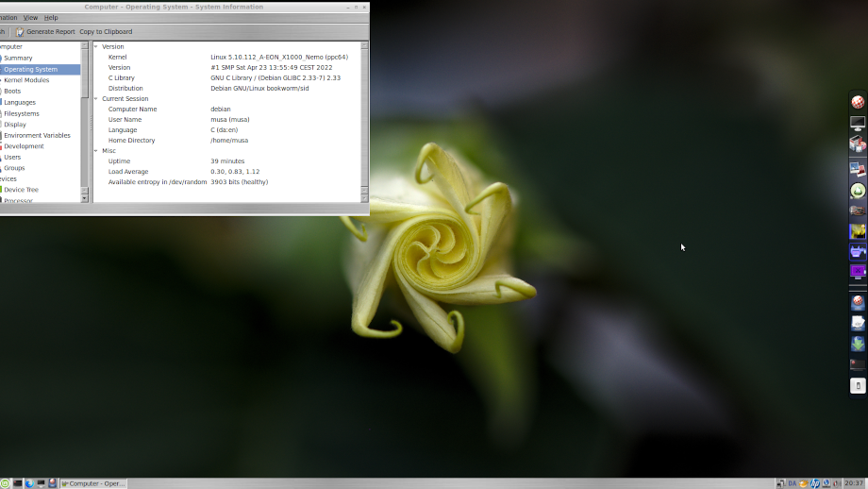This screenshot has height=489, width=868.
Task: Click the Generate Report toolbar icon
Action: click(x=20, y=32)
